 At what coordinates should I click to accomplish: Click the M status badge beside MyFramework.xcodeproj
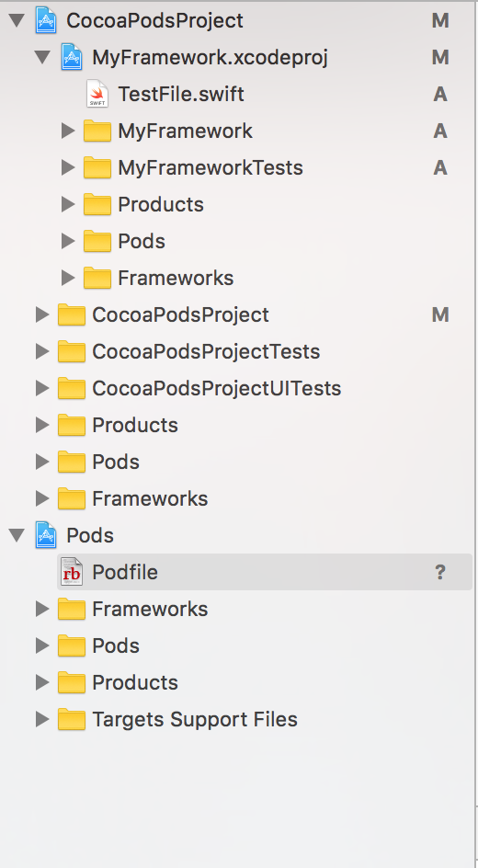click(440, 57)
